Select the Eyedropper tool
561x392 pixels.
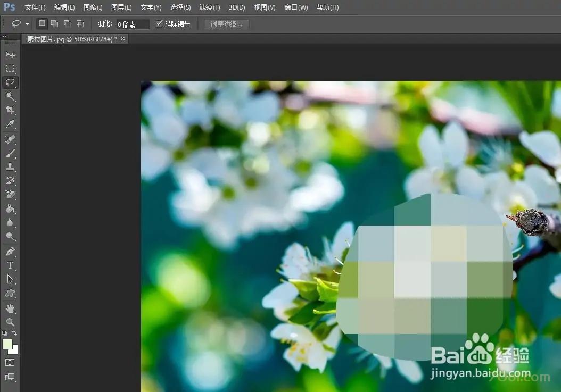pos(10,124)
